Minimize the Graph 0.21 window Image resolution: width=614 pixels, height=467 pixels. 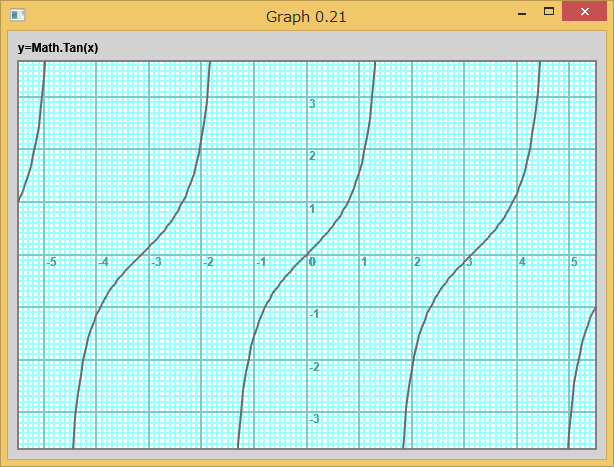point(522,13)
